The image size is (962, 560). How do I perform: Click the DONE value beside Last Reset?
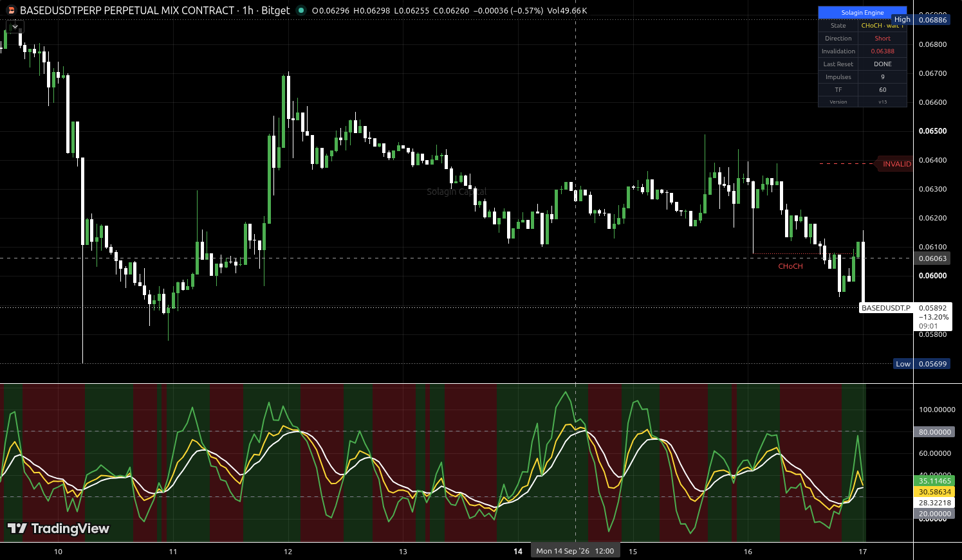click(882, 64)
